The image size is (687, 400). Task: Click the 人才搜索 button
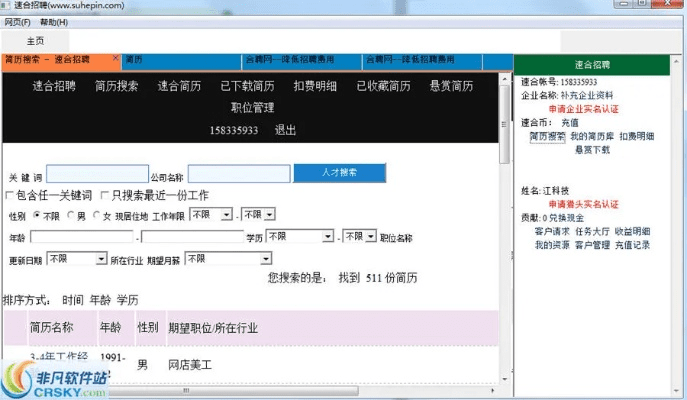pos(340,173)
